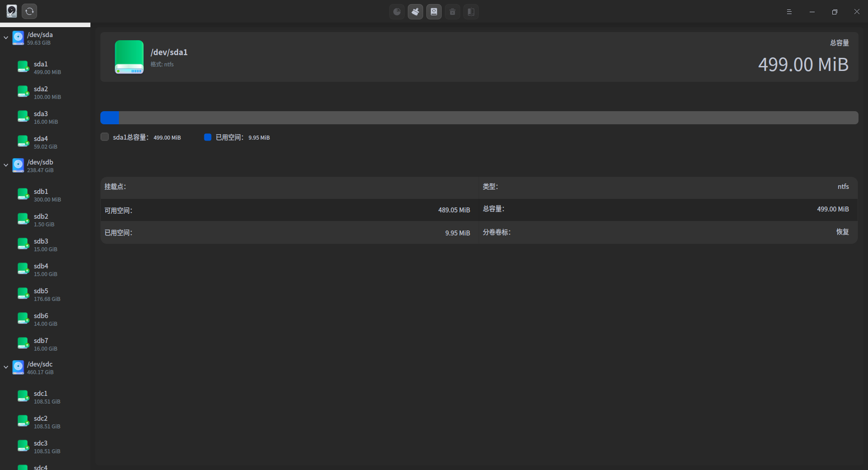The height and width of the screenshot is (470, 868).
Task: Click the gray sda1总容量 legend swatch
Action: tap(105, 137)
